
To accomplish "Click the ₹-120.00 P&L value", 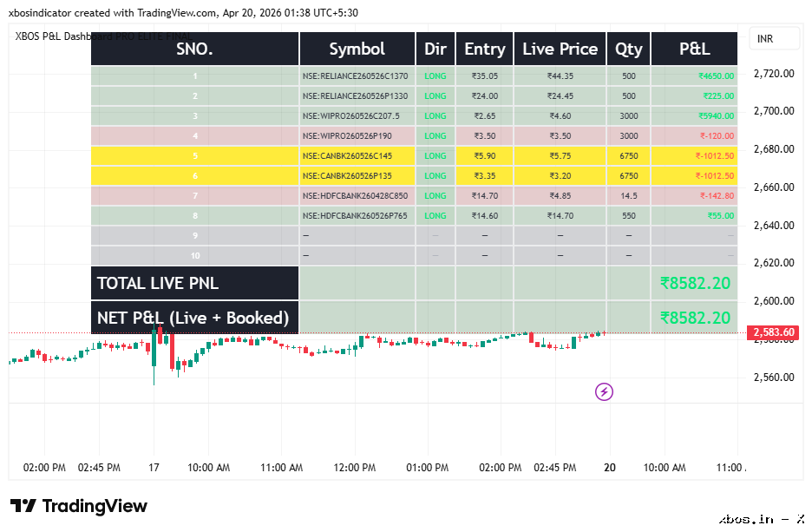I will [717, 135].
